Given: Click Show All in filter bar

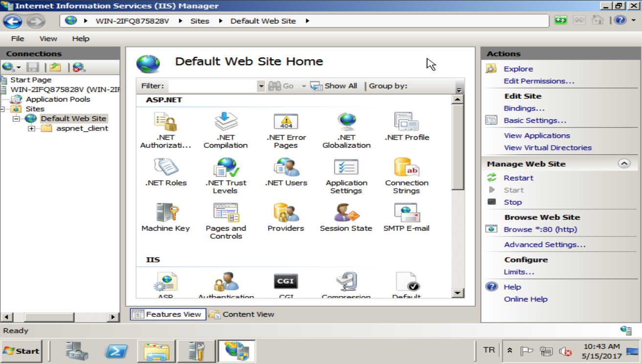Looking at the screenshot, I should pos(334,86).
